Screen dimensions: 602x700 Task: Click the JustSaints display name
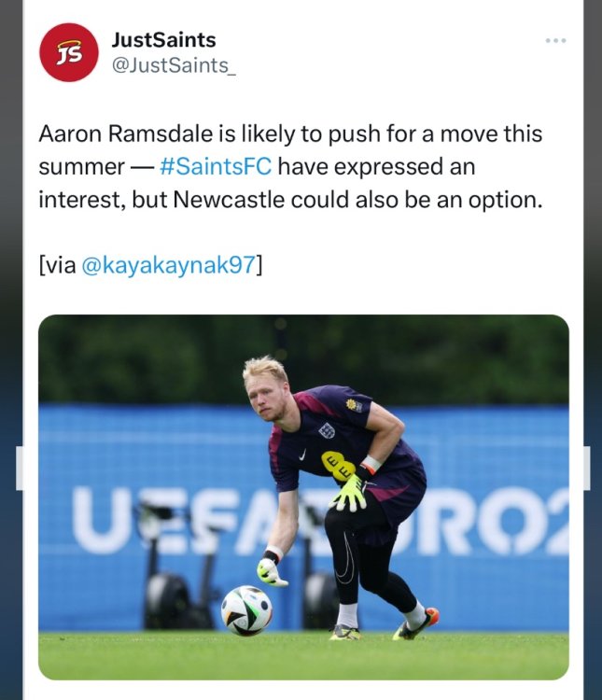pos(163,40)
